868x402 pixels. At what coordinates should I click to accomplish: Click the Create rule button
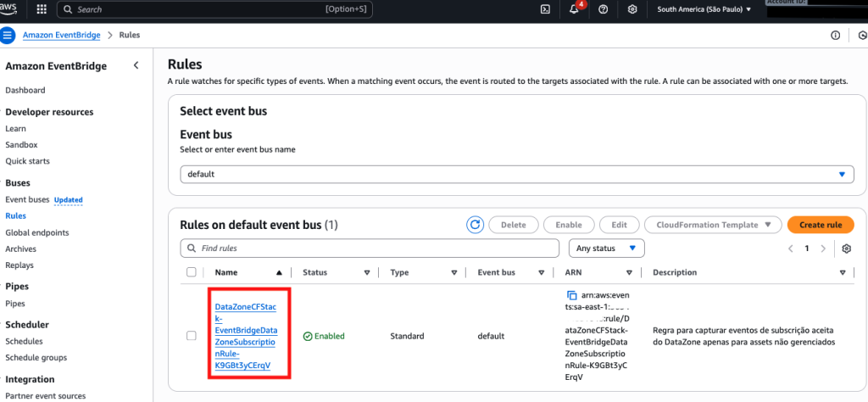(x=820, y=225)
